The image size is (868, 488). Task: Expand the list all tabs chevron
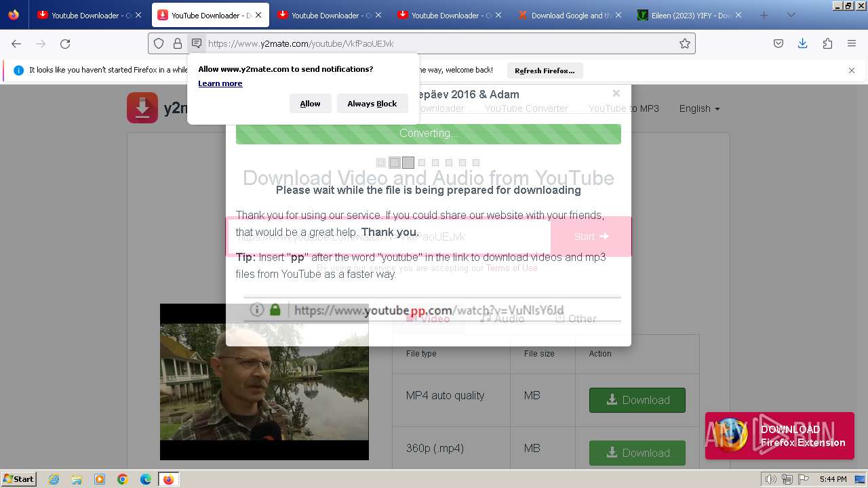[791, 15]
